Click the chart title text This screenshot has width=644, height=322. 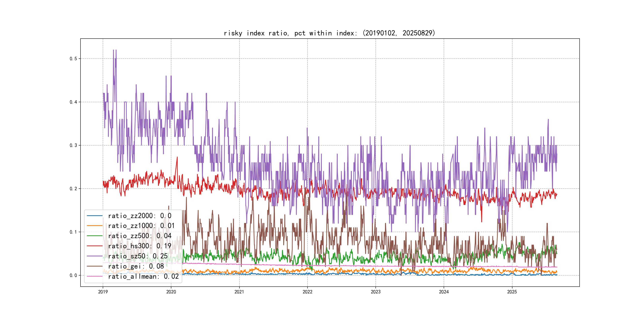(330, 33)
